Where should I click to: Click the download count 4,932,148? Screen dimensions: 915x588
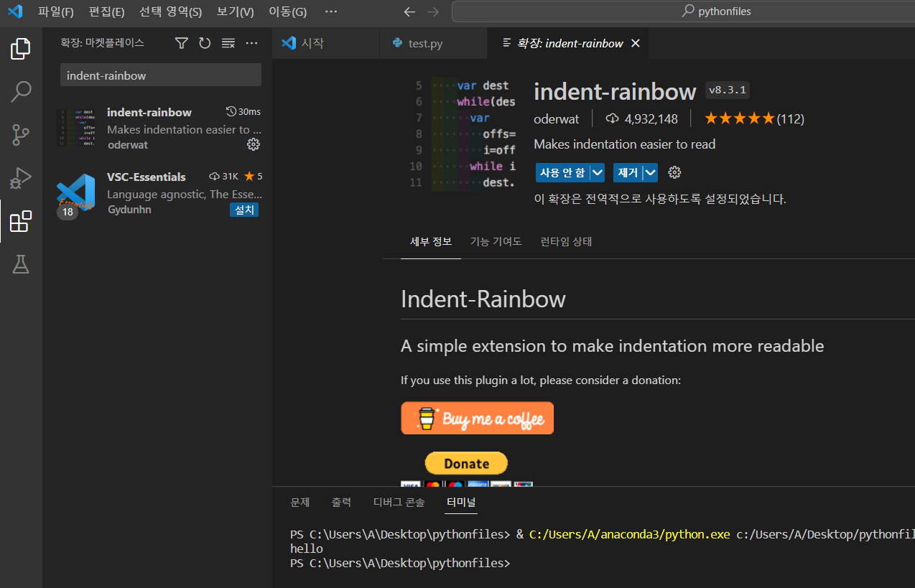coord(642,118)
